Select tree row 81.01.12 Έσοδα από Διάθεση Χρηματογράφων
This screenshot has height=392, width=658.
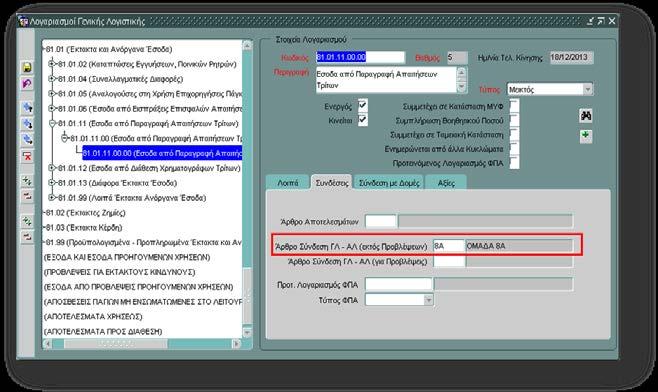point(149,168)
